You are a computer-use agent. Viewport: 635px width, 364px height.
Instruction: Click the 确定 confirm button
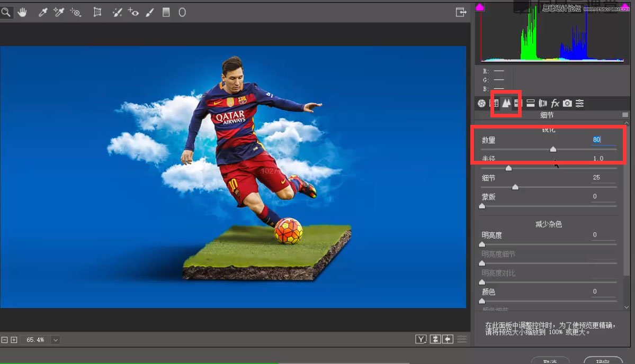click(603, 361)
